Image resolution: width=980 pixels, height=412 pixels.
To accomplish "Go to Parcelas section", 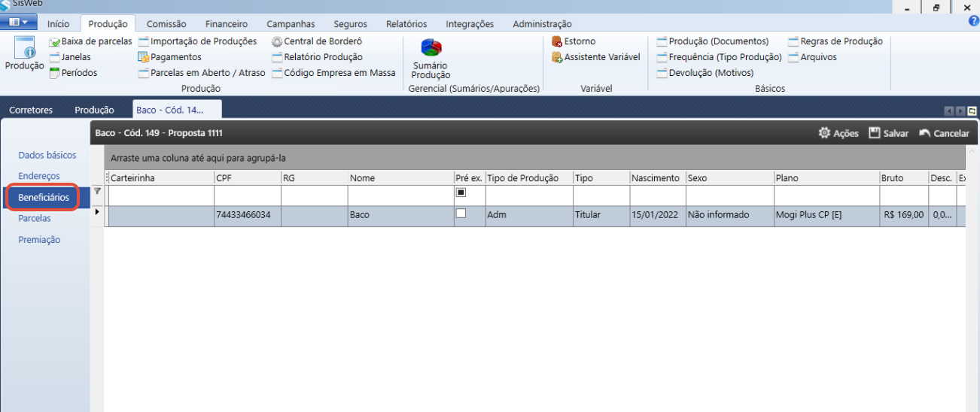I will [35, 218].
